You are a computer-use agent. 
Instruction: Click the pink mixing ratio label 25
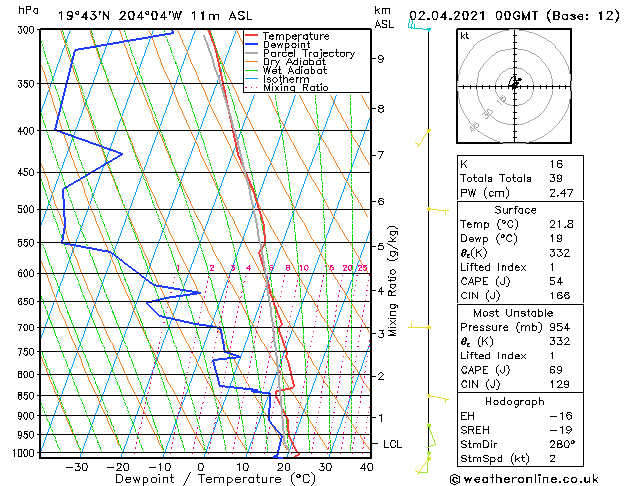pos(362,268)
